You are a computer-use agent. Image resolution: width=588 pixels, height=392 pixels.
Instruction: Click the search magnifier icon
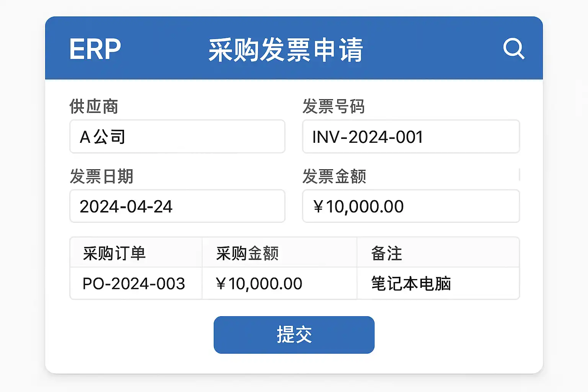[x=513, y=49]
